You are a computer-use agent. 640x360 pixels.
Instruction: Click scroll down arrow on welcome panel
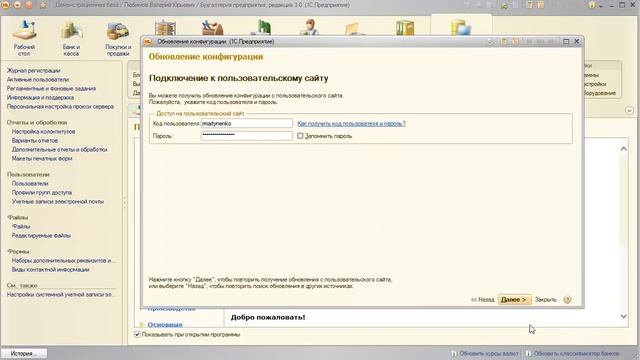coord(623,316)
